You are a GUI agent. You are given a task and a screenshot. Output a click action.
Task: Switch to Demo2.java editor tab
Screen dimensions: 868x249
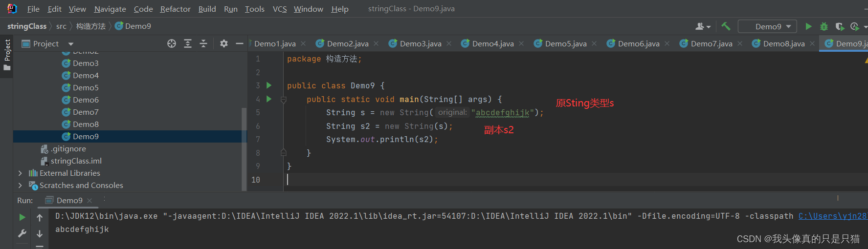[348, 43]
